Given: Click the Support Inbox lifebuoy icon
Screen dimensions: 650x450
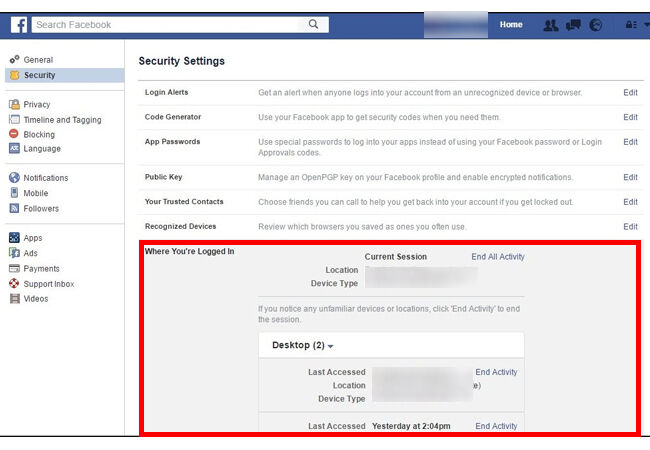Looking at the screenshot, I should pos(15,283).
